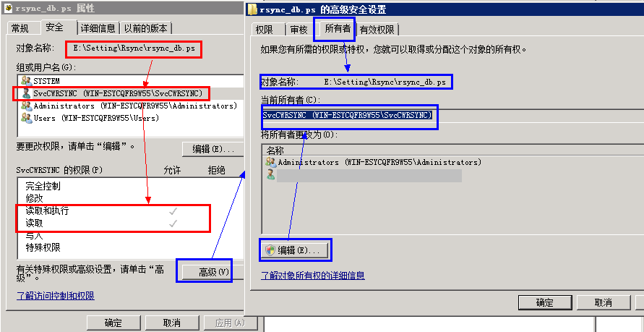Select the SYSTEM user icon
Screen dimensions: 644x332
click(27, 81)
